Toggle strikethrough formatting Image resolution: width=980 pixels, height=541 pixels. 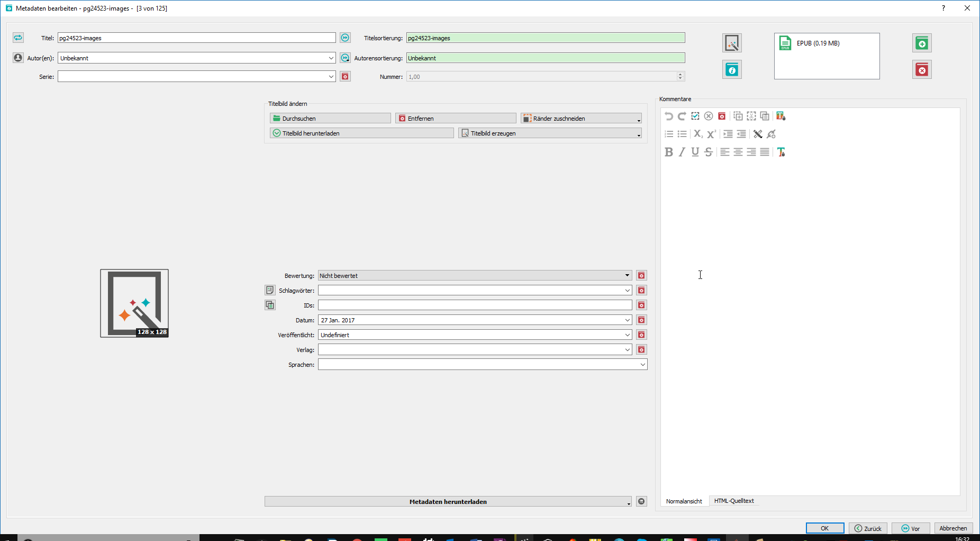tap(709, 152)
